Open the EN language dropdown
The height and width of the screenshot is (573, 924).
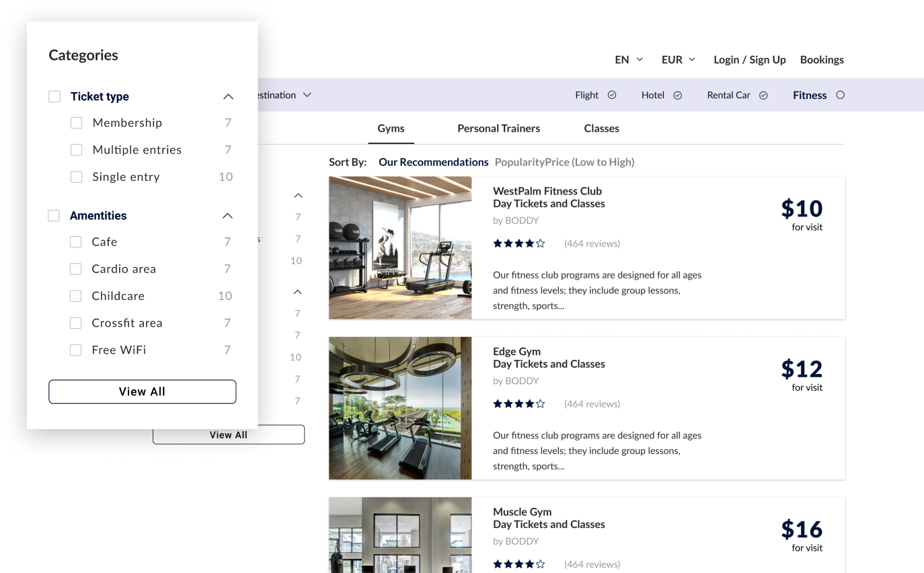coord(629,60)
